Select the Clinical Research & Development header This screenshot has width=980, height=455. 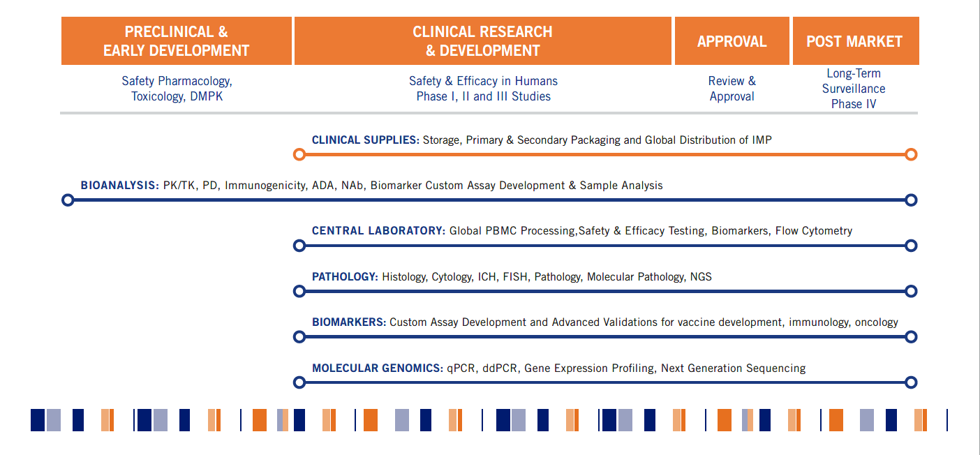(x=483, y=41)
